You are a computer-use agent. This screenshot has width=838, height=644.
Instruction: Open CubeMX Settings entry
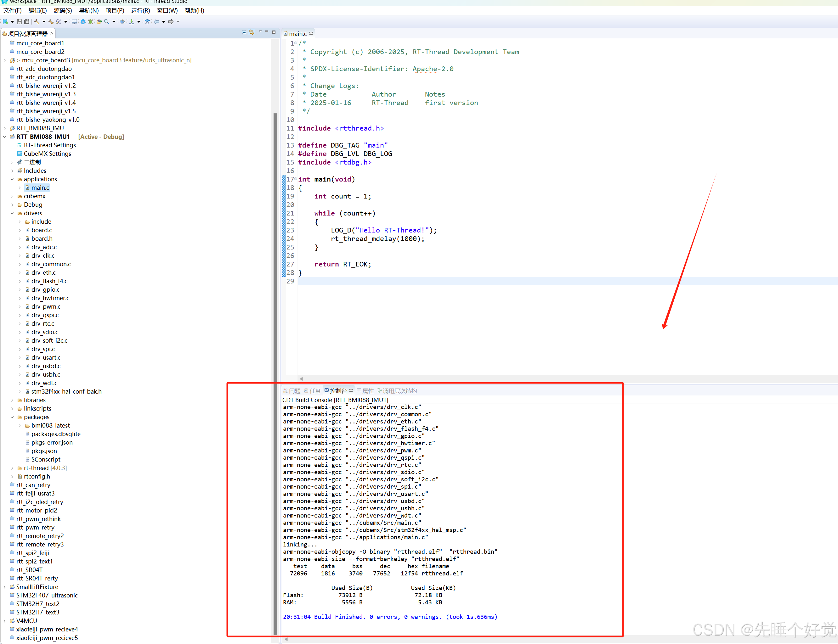tap(47, 154)
